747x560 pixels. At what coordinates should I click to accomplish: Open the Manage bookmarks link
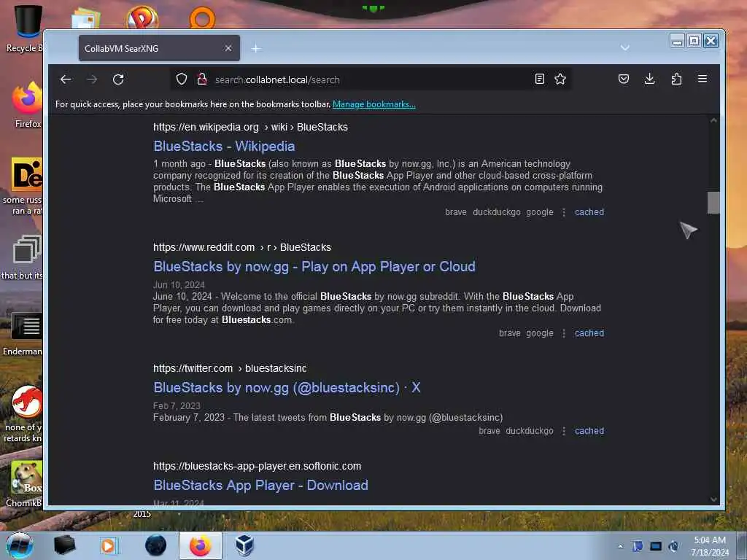374,104
